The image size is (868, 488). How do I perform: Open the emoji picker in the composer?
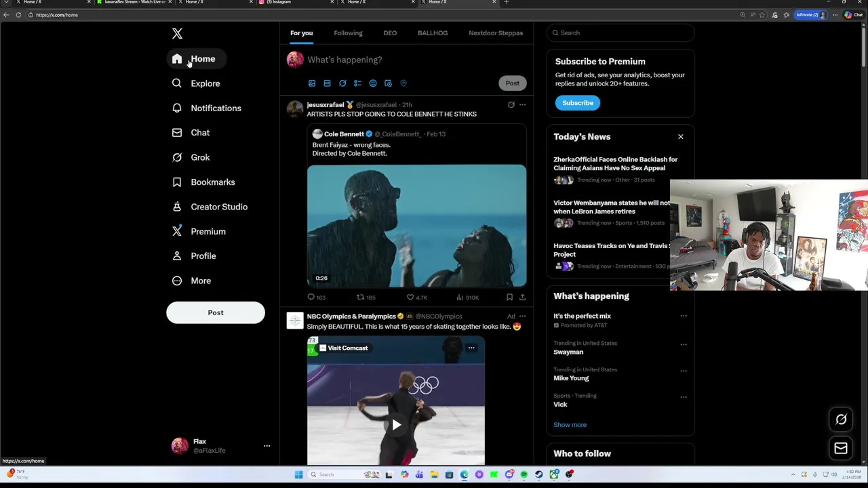[x=373, y=83]
